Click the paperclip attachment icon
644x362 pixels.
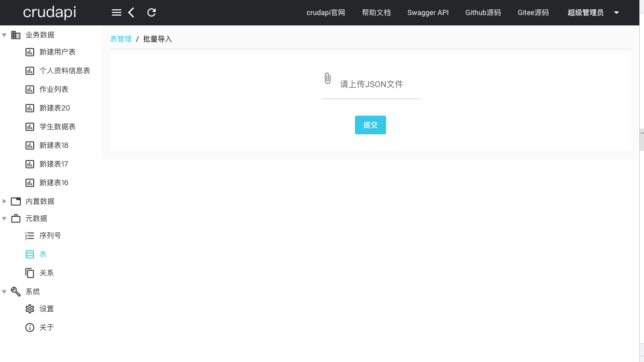coord(327,78)
